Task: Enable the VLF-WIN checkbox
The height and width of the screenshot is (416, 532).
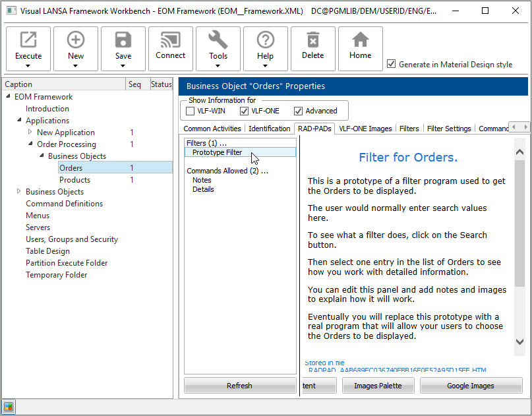Action: tap(191, 111)
